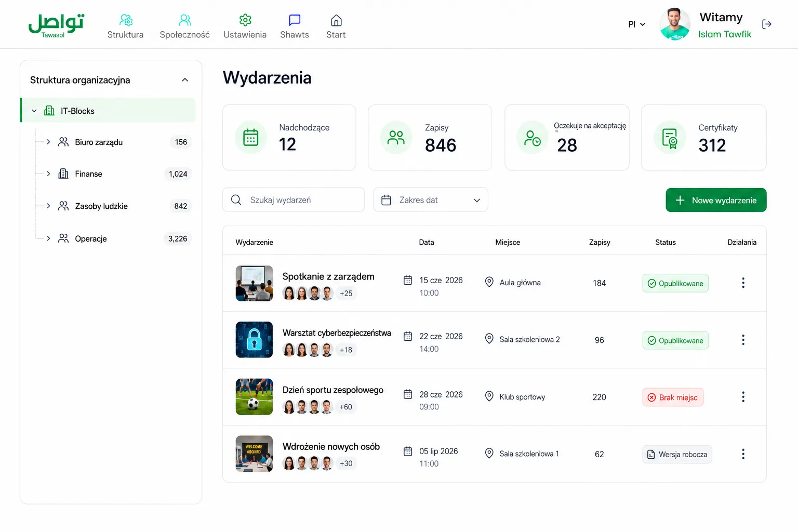This screenshot has height=532, width=798.
Task: Click calendar icon beside 22 cze 2026
Action: (x=408, y=336)
